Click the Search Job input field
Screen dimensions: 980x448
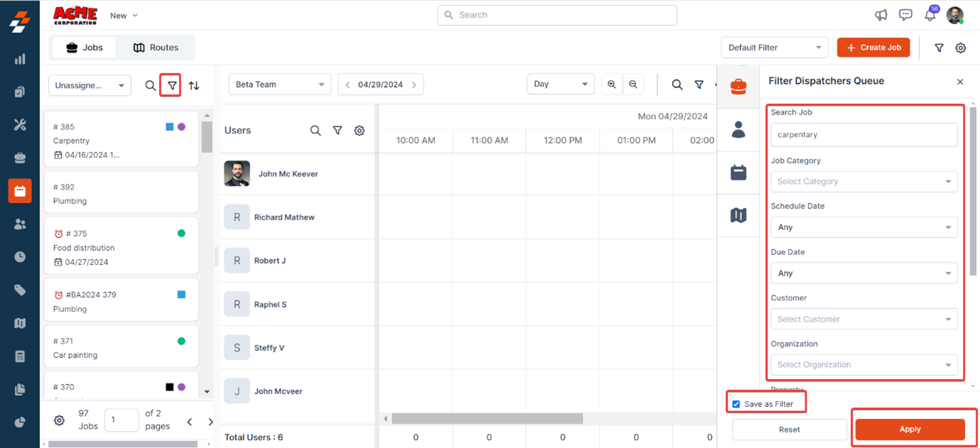click(x=863, y=135)
